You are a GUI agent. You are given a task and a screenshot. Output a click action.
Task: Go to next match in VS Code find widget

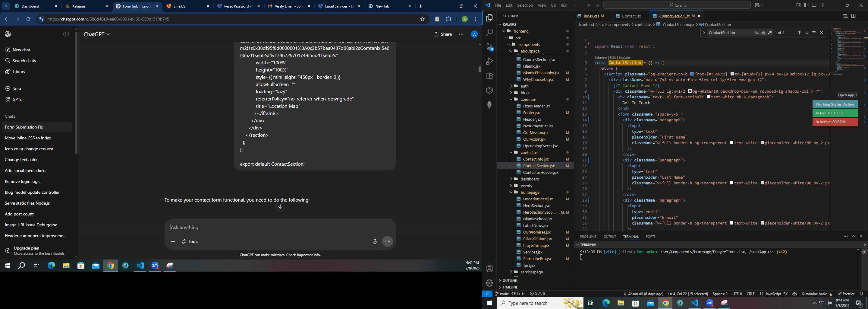click(807, 33)
